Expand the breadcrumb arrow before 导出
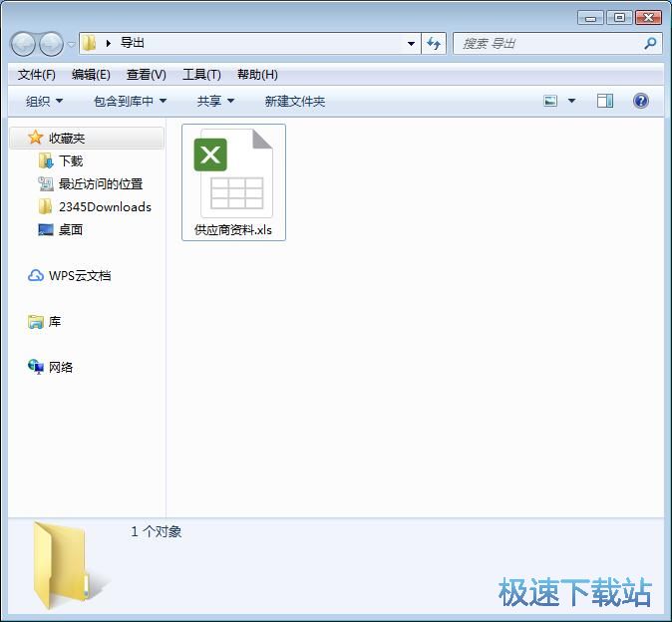 coord(109,43)
